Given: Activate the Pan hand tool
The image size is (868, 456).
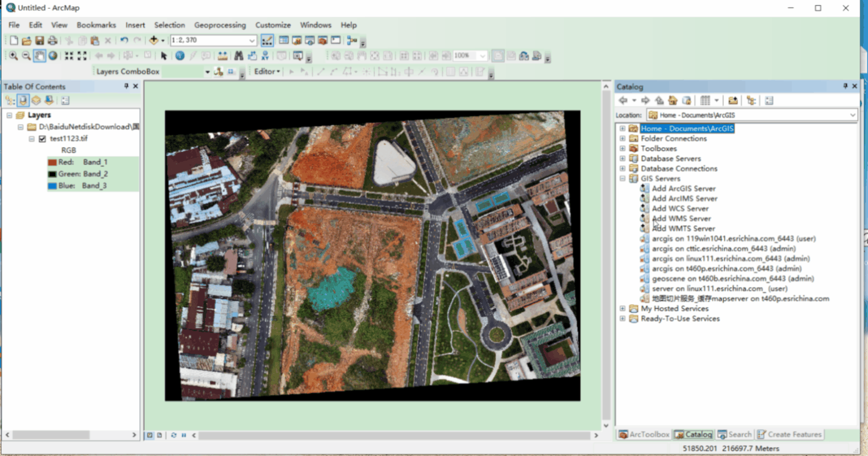Looking at the screenshot, I should coord(39,56).
